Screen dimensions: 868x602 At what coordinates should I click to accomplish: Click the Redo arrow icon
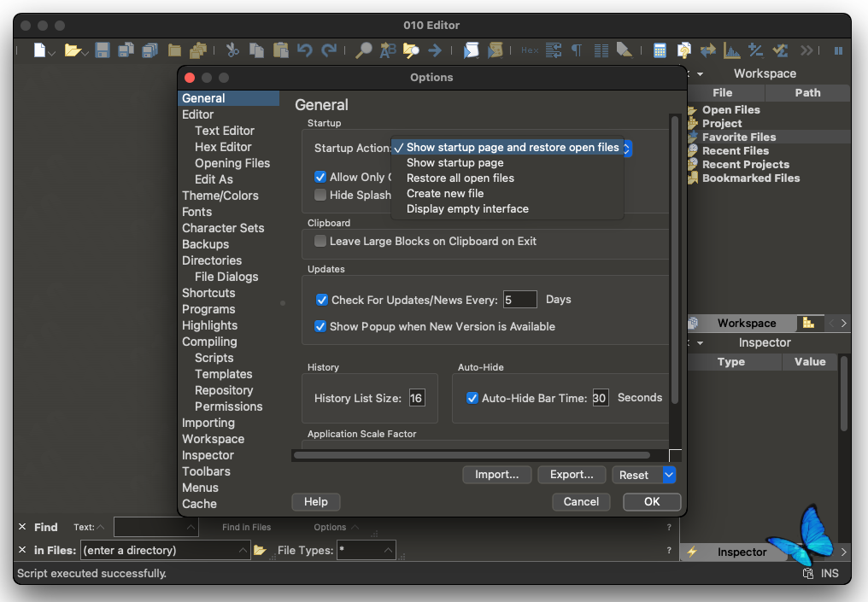329,50
